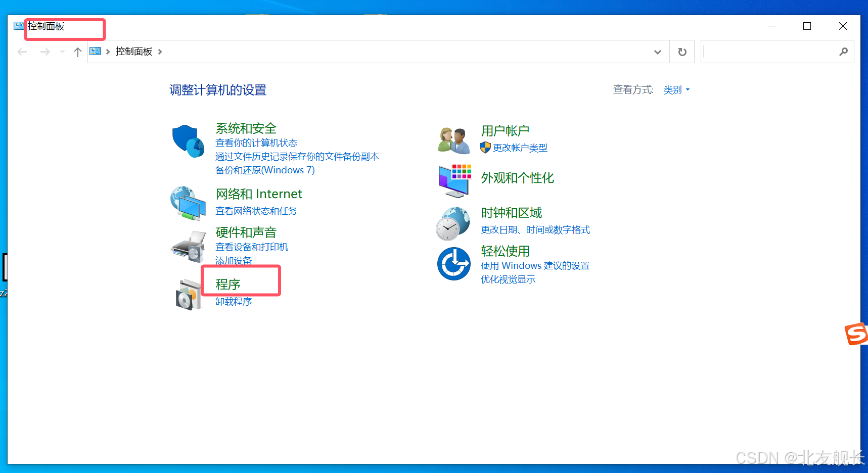This screenshot has height=473, width=868.
Task: Open the 类别 view-by dropdown
Action: tap(676, 90)
